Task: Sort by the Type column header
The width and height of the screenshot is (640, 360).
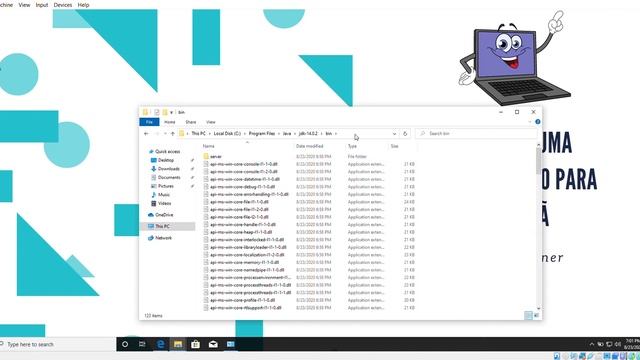Action: [352, 146]
